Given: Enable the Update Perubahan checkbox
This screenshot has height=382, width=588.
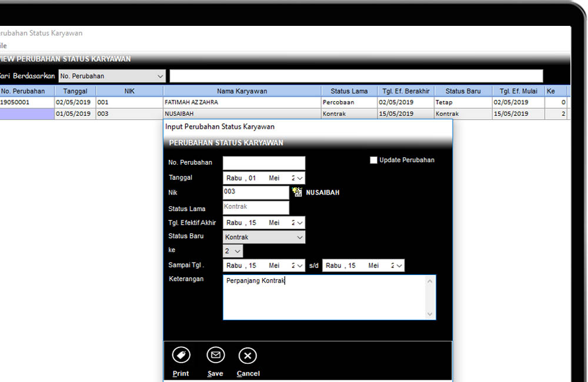Looking at the screenshot, I should pyautogui.click(x=373, y=160).
